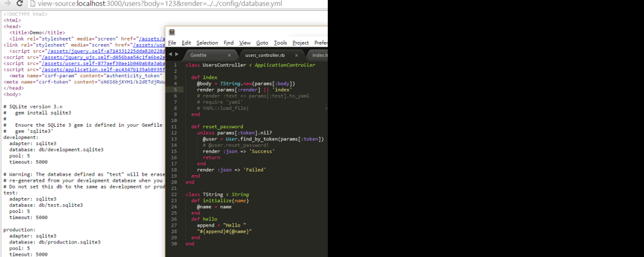This screenshot has height=257, width=644.
Task: Click '@name = name' code line
Action: click(x=214, y=207)
